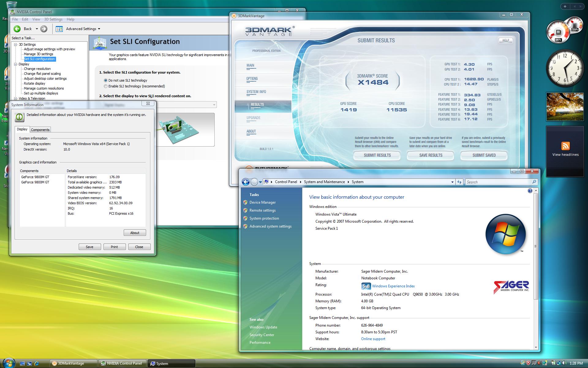The height and width of the screenshot is (368, 588).
Task: Expand the address bar history dropdown
Action: pyautogui.click(x=452, y=182)
